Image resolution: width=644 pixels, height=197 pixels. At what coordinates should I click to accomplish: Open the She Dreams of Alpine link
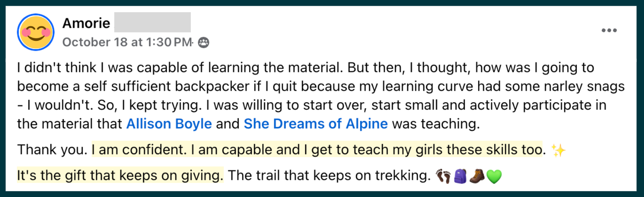pyautogui.click(x=315, y=123)
